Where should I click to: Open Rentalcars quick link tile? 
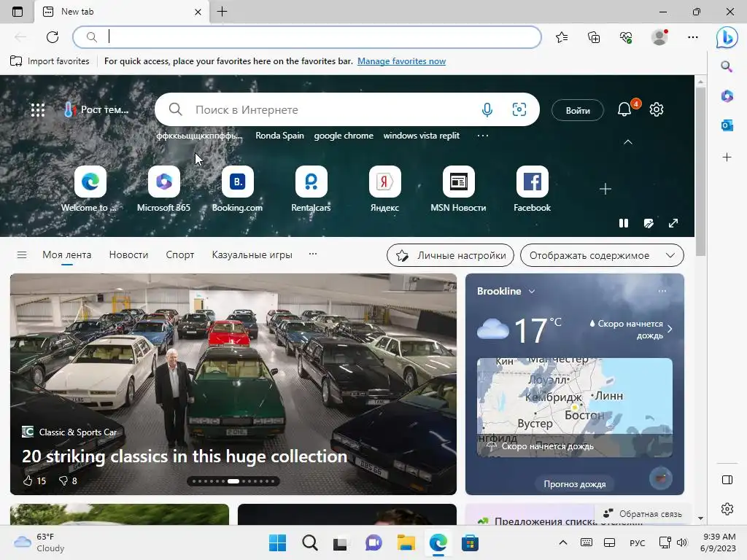click(x=311, y=189)
